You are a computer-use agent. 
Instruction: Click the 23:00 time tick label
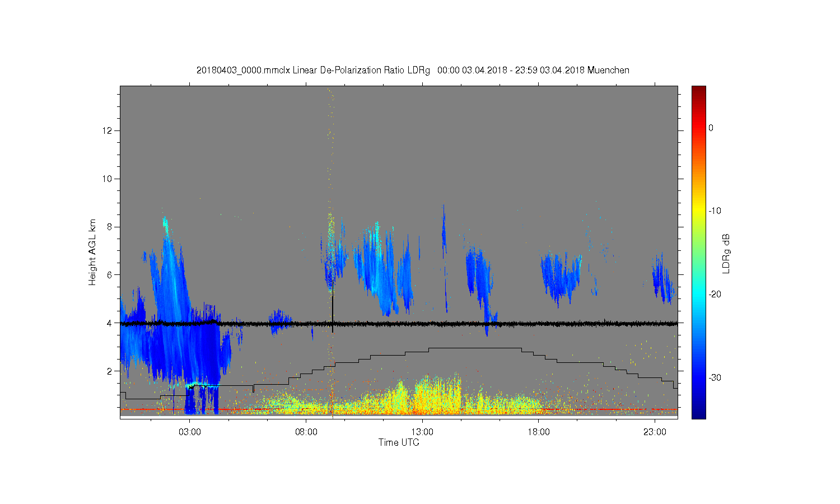655,432
